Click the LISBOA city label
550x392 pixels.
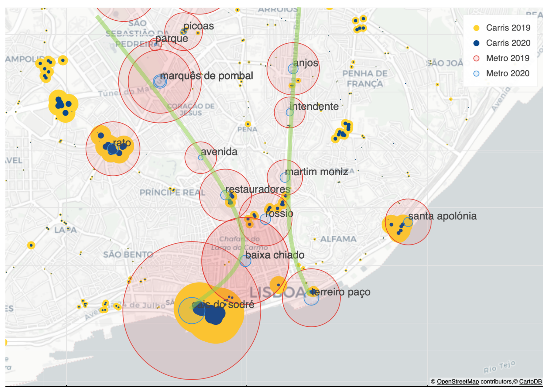coord(277,292)
